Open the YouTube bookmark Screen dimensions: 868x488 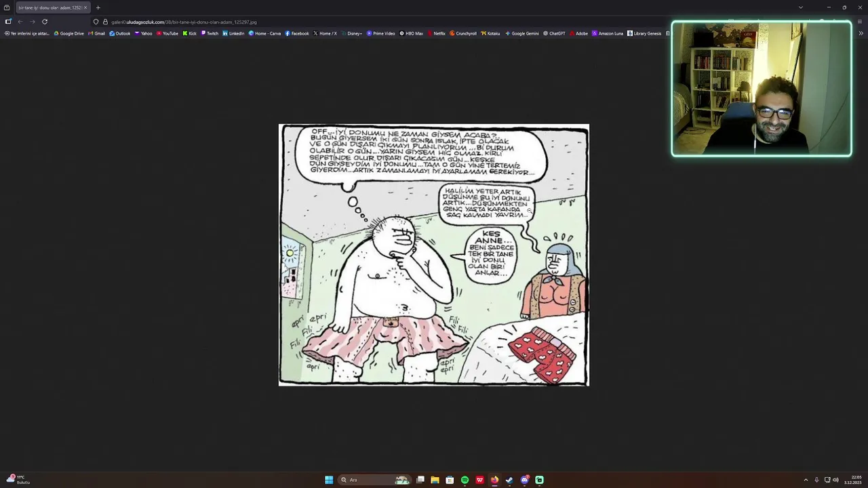(x=167, y=33)
